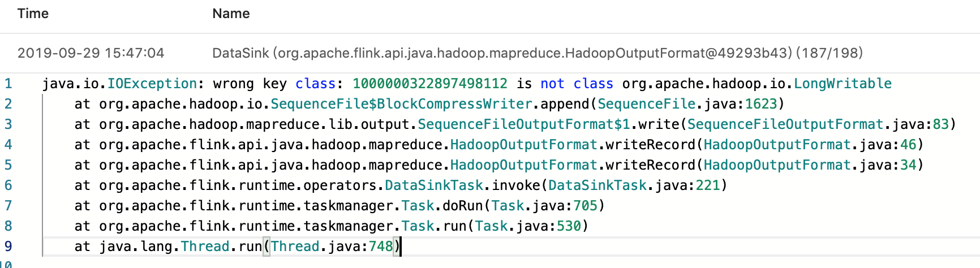Click line number 4 in gutter
The image size is (980, 268).
click(x=8, y=145)
